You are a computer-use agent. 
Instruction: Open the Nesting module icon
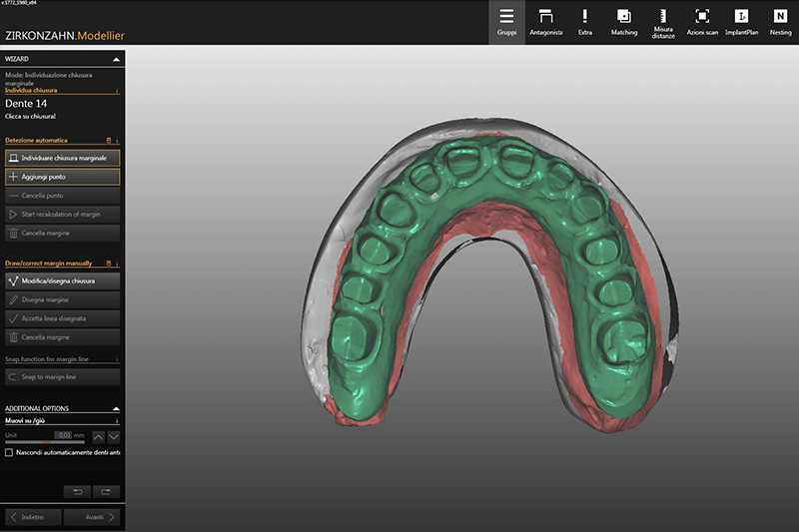coord(780,22)
